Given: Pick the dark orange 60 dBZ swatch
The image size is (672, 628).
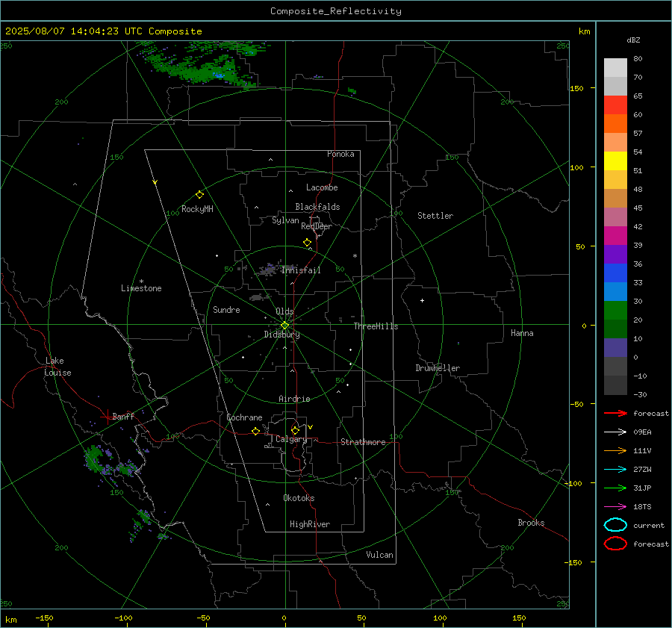Looking at the screenshot, I should 615,123.
